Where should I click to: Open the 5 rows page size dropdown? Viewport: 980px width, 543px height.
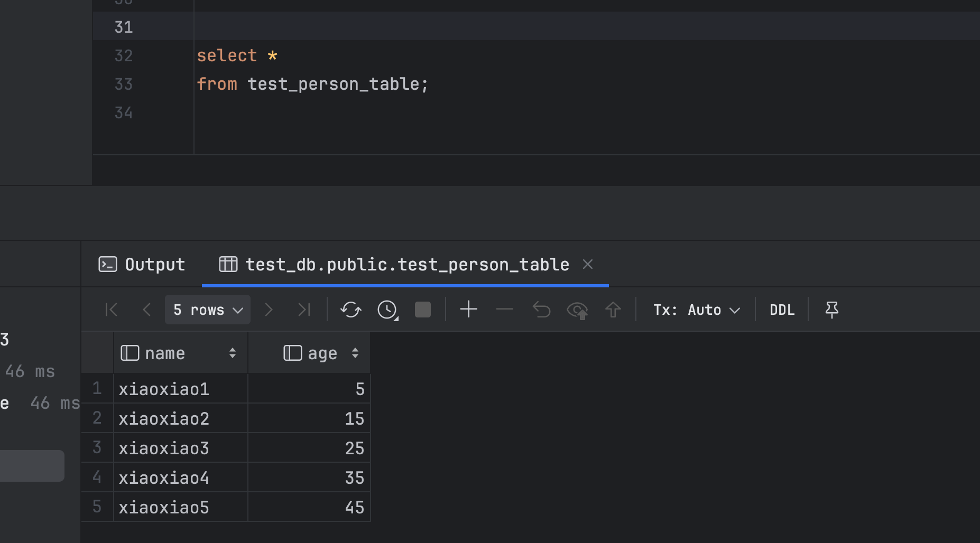pos(208,310)
